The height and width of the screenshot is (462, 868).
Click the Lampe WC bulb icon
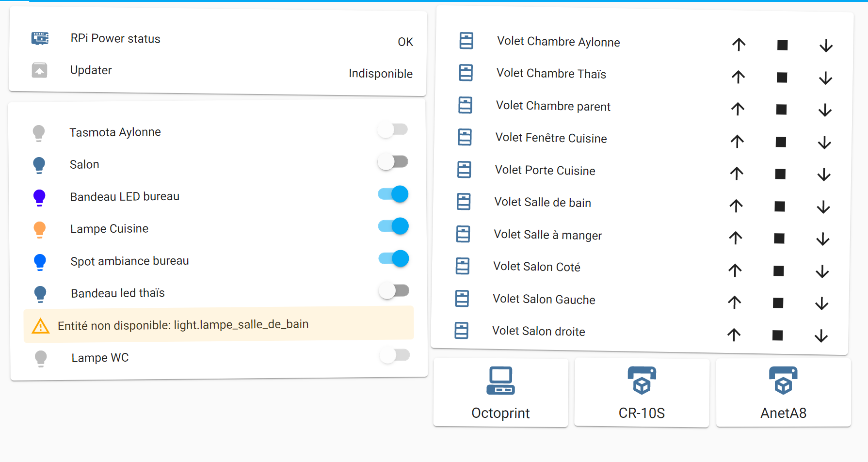point(41,359)
